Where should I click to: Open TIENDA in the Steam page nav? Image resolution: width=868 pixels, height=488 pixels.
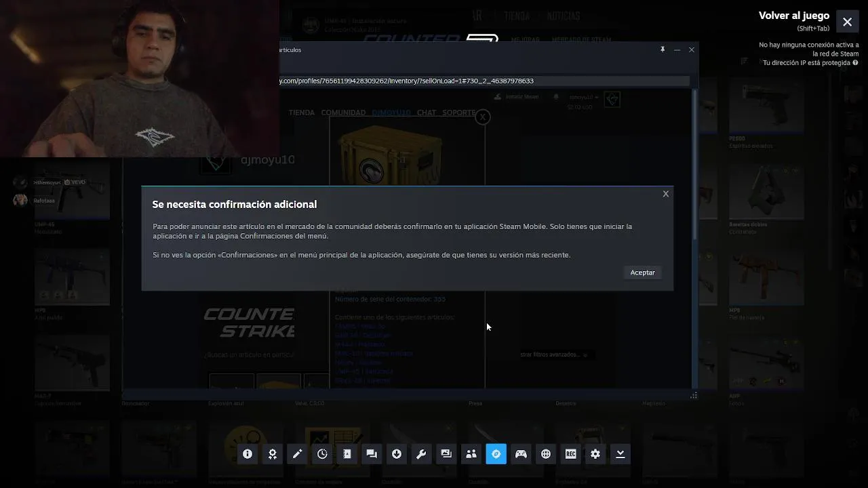point(302,113)
